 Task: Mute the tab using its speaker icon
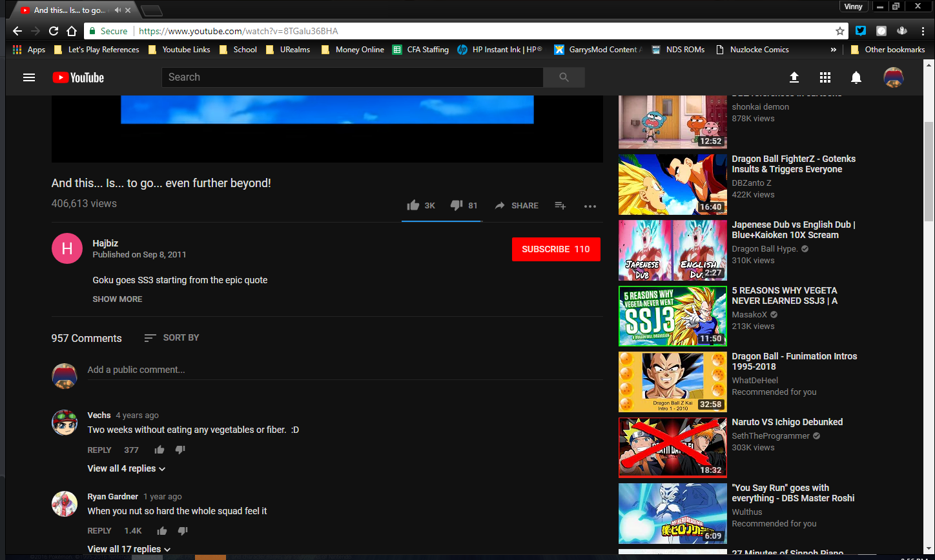118,10
